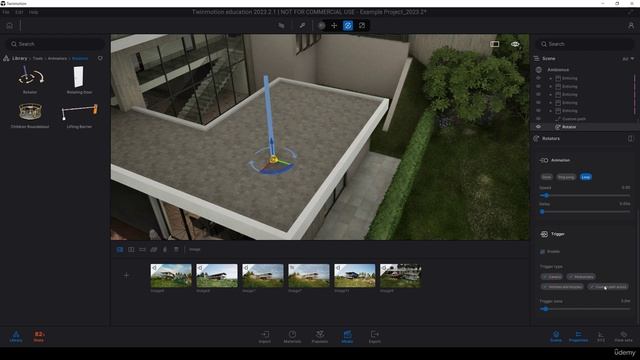The height and width of the screenshot is (360, 640).
Task: Toggle visibility of the Rotator scene item
Action: coord(538,127)
